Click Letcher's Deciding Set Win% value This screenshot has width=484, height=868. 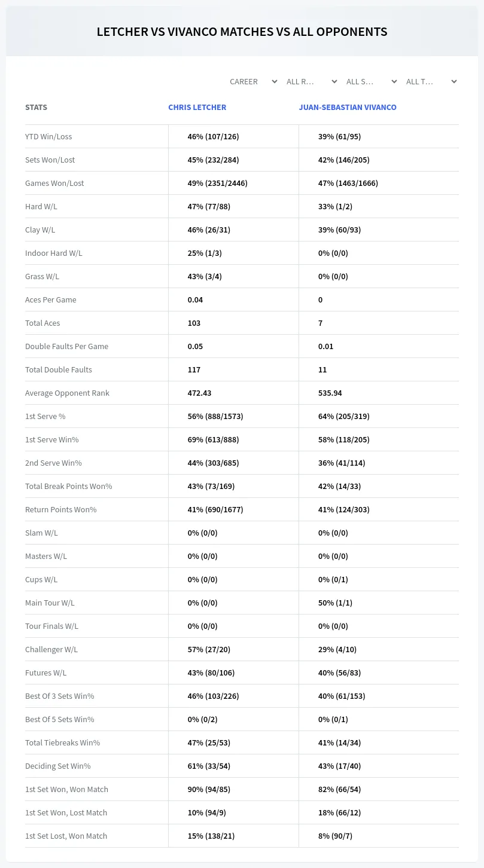click(x=209, y=766)
